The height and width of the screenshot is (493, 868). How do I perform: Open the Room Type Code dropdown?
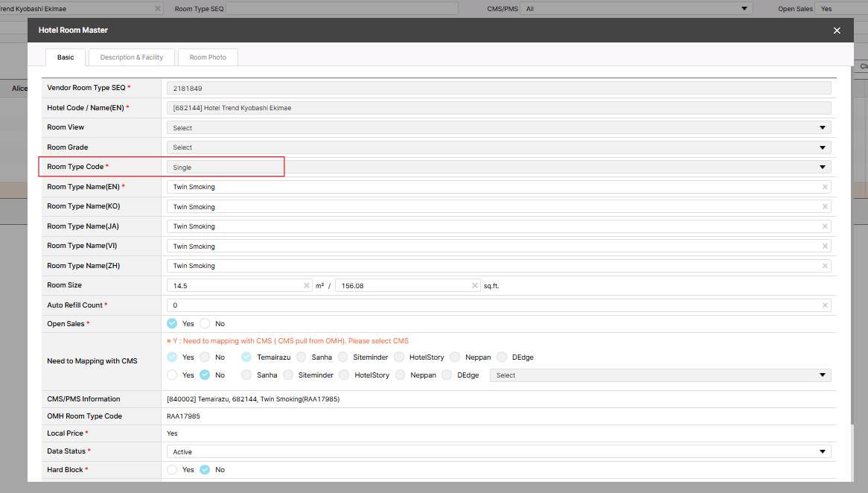tap(498, 168)
